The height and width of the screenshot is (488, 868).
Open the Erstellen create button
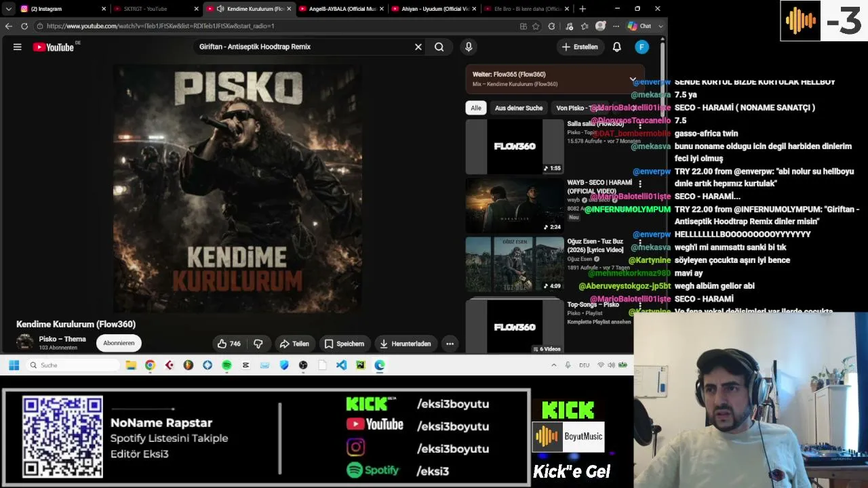point(580,47)
